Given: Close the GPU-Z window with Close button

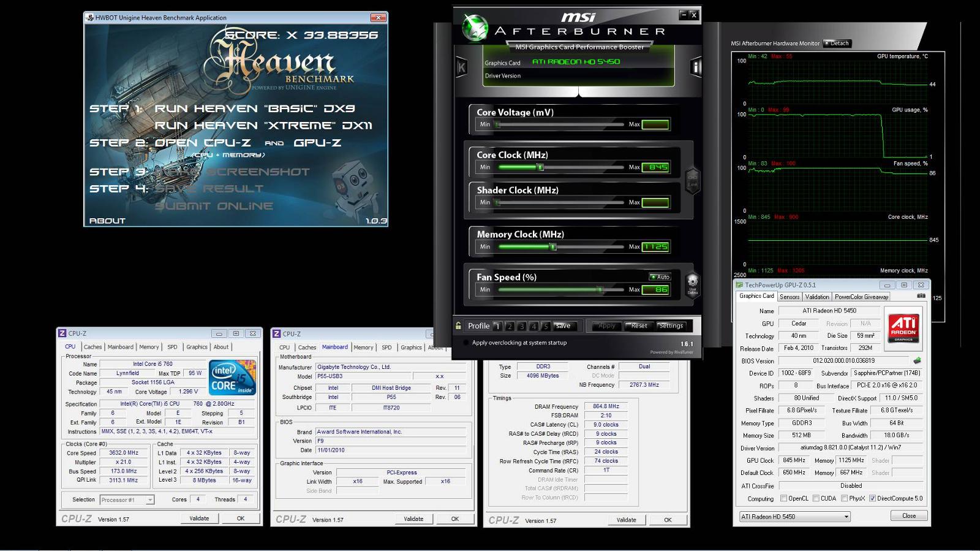Looking at the screenshot, I should pyautogui.click(x=909, y=516).
